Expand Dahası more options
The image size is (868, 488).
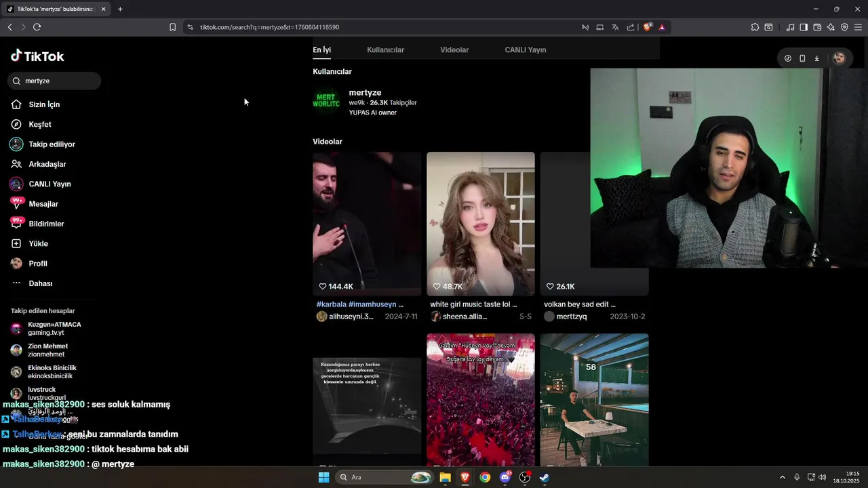tap(40, 283)
